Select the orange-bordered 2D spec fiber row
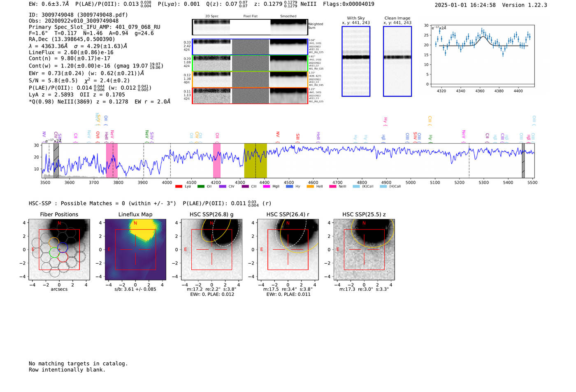Viewport: 576px width, 392px height. [250, 79]
